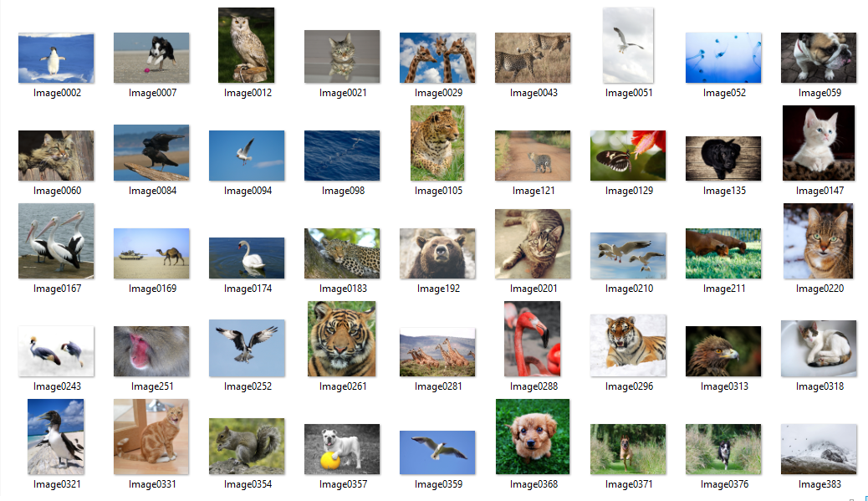The width and height of the screenshot is (868, 501).
Task: Click the camel and tank Image0169
Action: (151, 253)
